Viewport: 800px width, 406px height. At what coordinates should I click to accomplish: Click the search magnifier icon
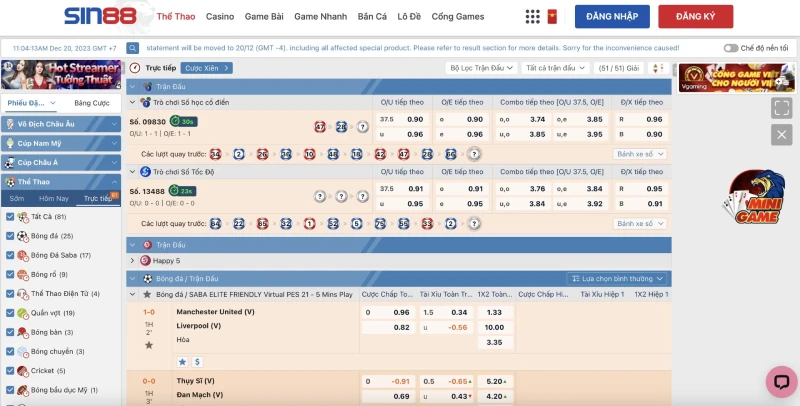tap(133, 48)
